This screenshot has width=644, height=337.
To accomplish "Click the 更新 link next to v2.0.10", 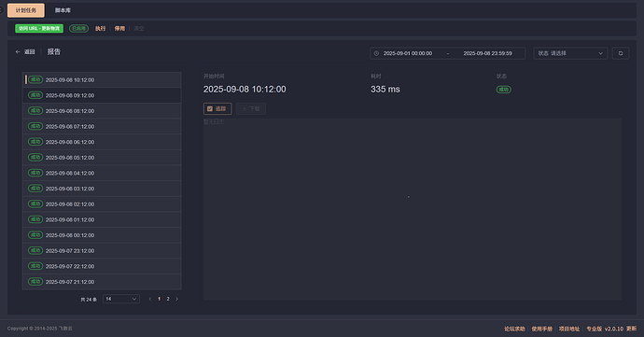I will (x=631, y=329).
